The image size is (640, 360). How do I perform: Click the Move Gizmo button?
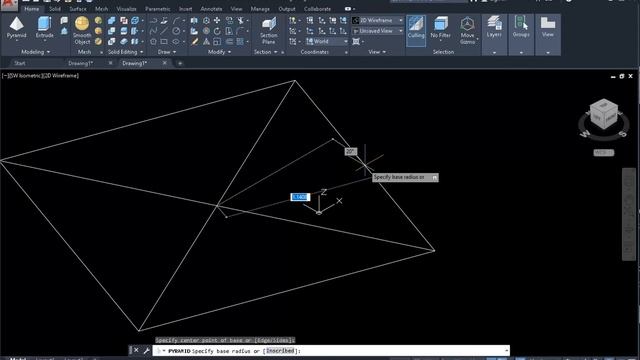(467, 31)
